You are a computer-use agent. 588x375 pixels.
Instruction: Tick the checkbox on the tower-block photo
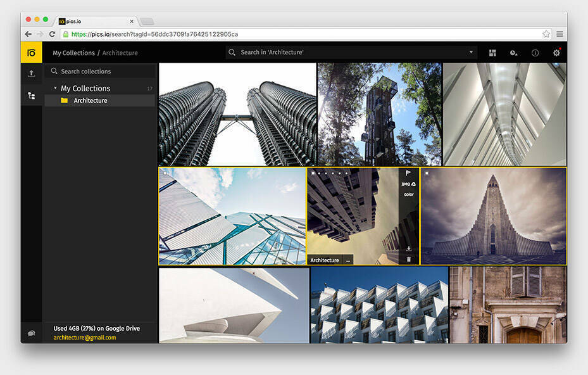(313, 173)
